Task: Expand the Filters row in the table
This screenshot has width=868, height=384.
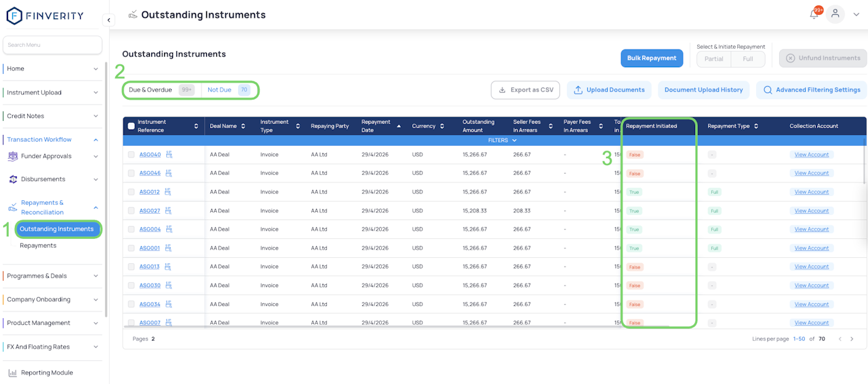Action: [502, 140]
